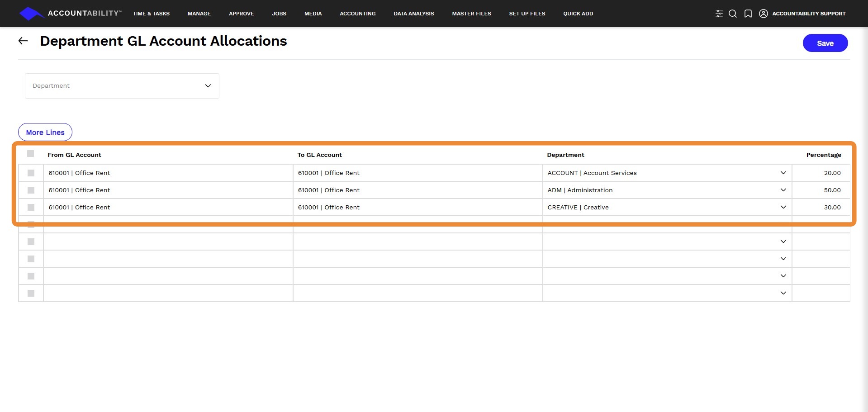Image resolution: width=868 pixels, height=412 pixels.
Task: Click the Accountability logo
Action: click(x=70, y=14)
